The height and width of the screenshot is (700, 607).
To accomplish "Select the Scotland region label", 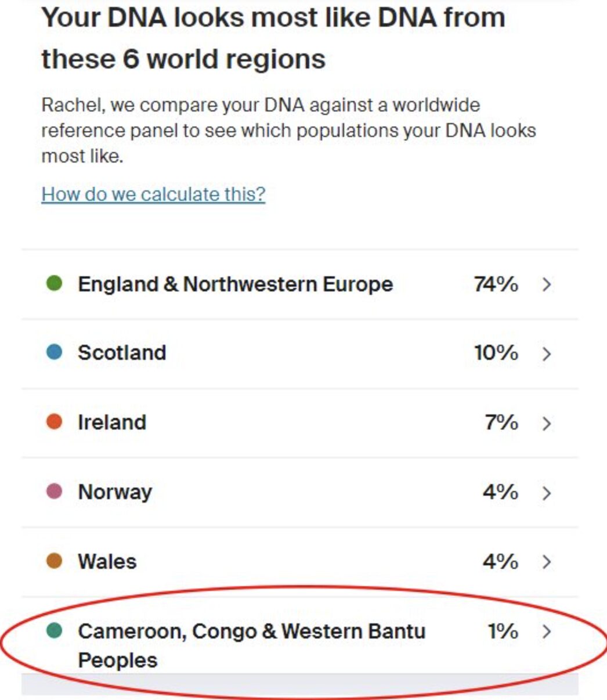I will pyautogui.click(x=122, y=353).
